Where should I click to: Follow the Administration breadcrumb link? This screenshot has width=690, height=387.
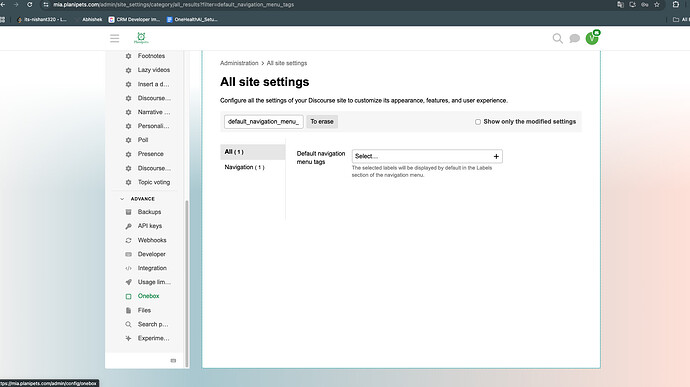[239, 63]
